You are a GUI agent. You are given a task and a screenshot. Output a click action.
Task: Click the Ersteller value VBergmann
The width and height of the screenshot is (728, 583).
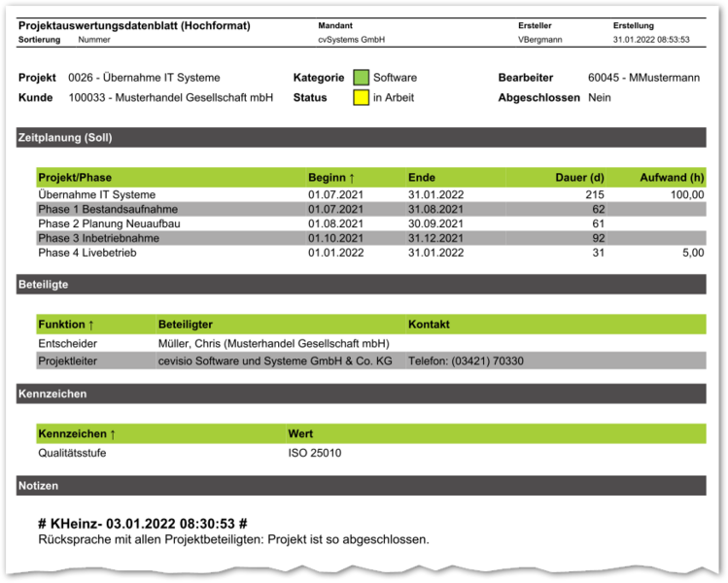(x=540, y=40)
